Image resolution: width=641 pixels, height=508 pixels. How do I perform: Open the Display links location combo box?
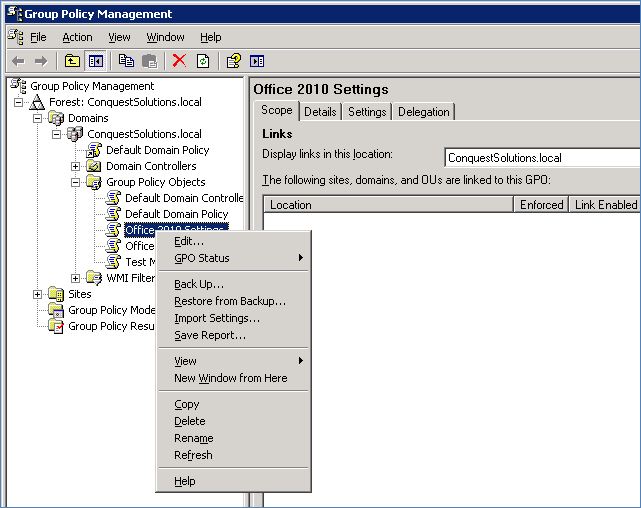[543, 157]
